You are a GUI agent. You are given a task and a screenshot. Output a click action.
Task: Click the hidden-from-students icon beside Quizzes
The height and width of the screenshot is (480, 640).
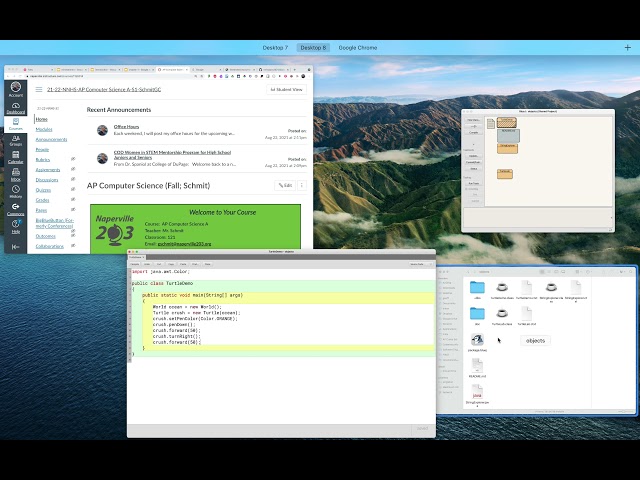click(x=73, y=189)
